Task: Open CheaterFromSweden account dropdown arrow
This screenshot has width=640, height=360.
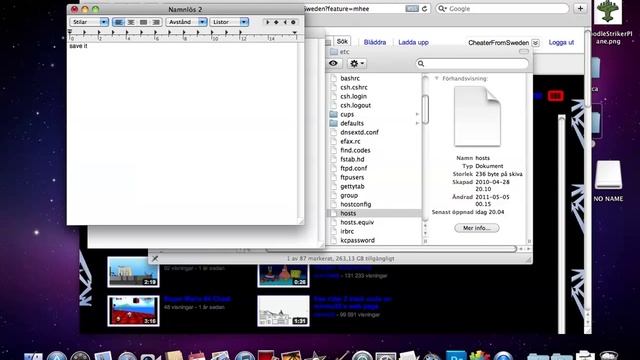Action: pyautogui.click(x=536, y=42)
